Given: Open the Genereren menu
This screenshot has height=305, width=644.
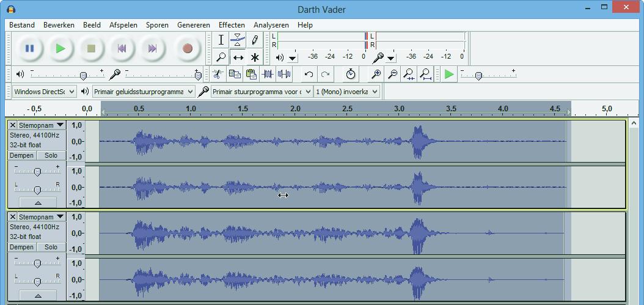Looking at the screenshot, I should [x=194, y=25].
